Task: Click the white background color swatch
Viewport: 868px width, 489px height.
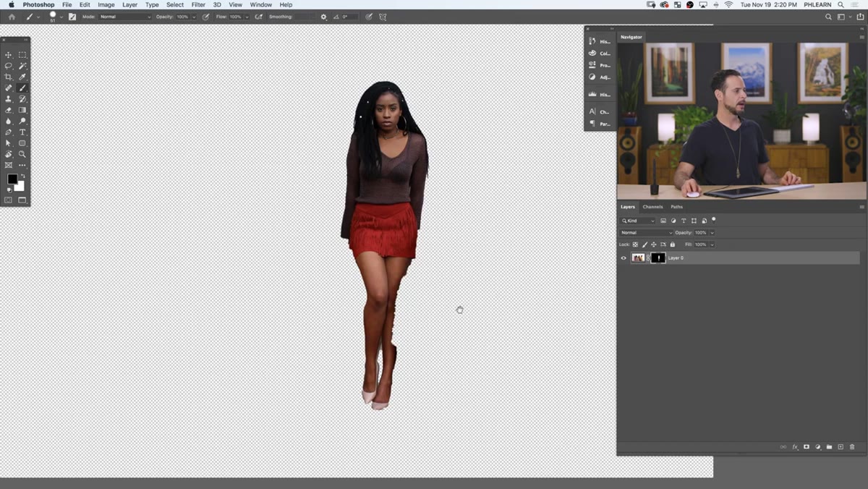Action: coord(20,186)
